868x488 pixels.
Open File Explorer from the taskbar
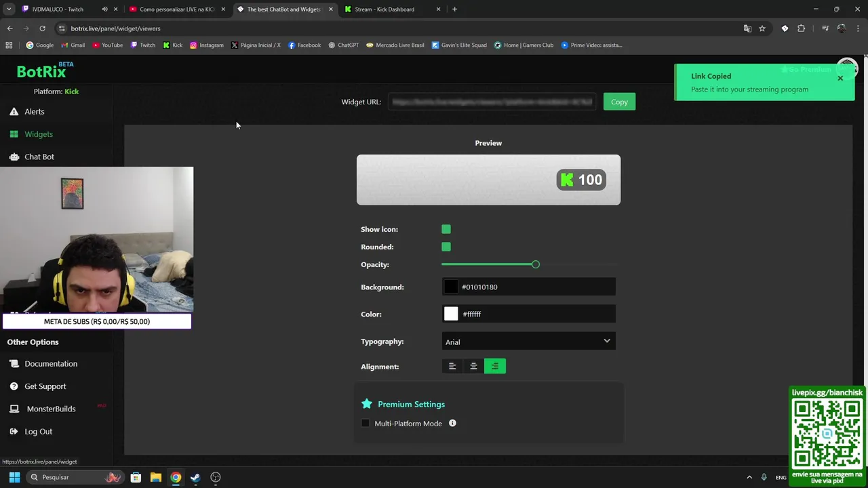[155, 477]
